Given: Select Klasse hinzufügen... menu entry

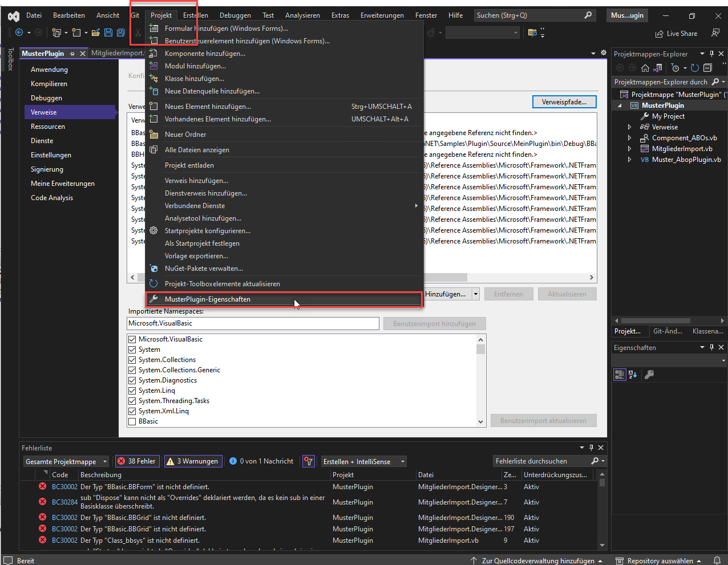Looking at the screenshot, I should [x=284, y=79].
